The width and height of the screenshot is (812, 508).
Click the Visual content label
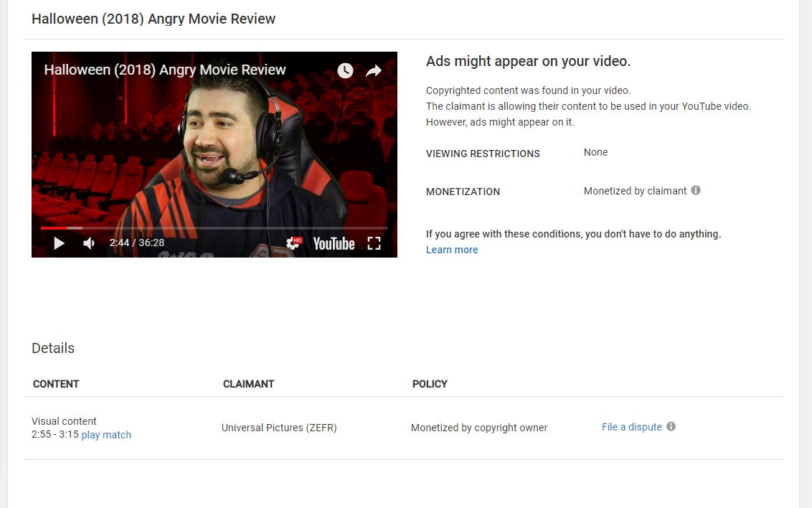tap(65, 421)
